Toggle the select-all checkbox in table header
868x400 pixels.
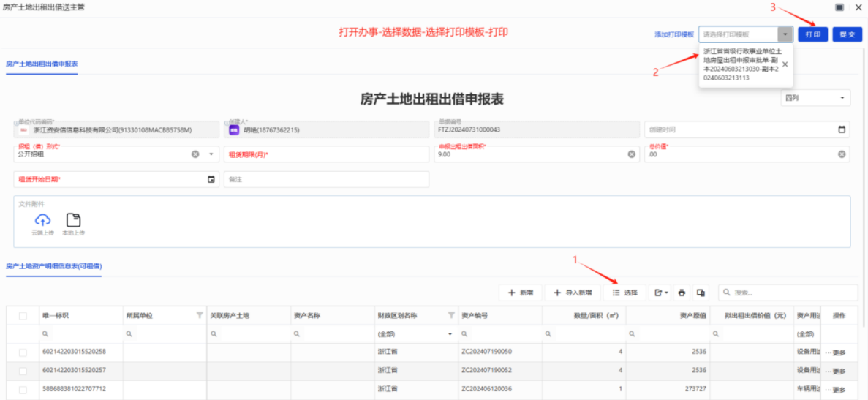click(23, 316)
